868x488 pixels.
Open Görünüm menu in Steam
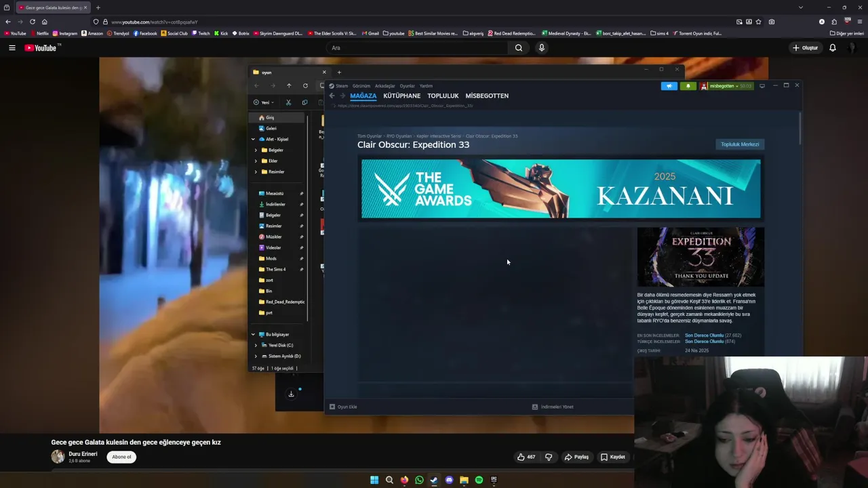(361, 86)
